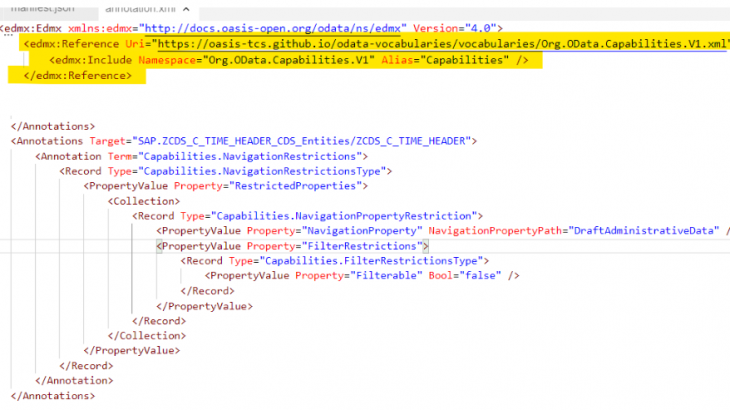The width and height of the screenshot is (730, 410).
Task: Click the "DraftAdministrativeData" navigation path
Action: click(x=644, y=231)
